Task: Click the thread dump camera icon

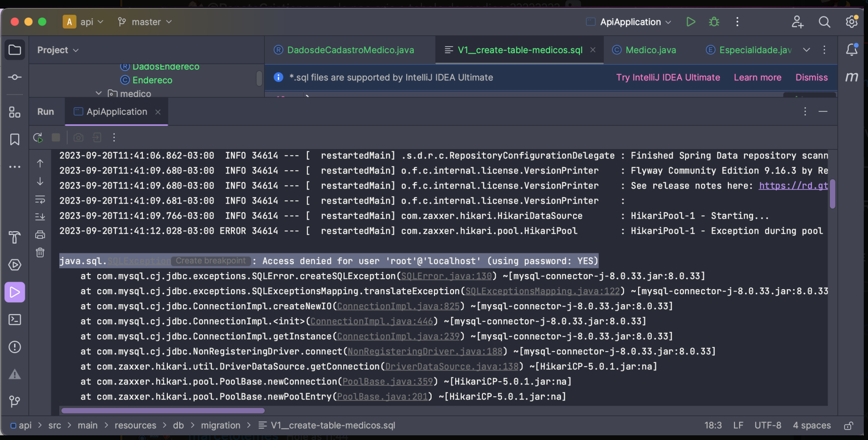Action: (x=79, y=137)
